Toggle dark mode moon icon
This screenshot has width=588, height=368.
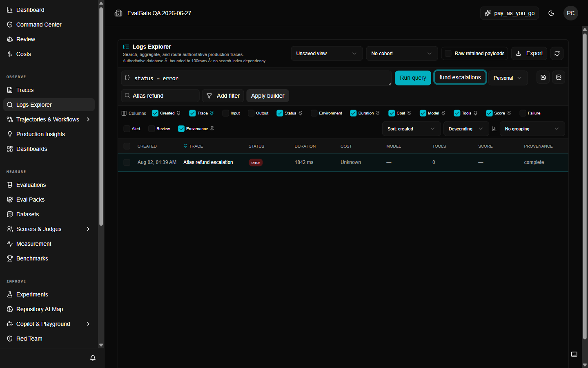pos(551,13)
